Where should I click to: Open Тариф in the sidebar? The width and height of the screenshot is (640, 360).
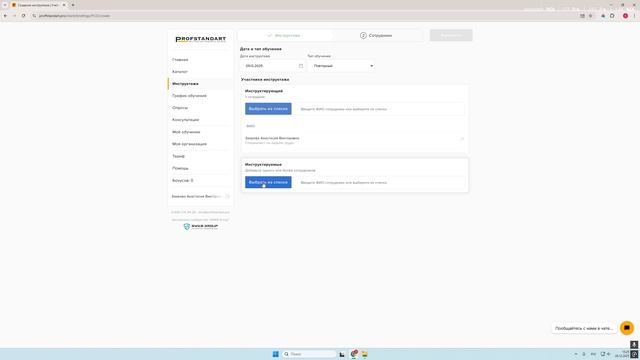pyautogui.click(x=178, y=156)
